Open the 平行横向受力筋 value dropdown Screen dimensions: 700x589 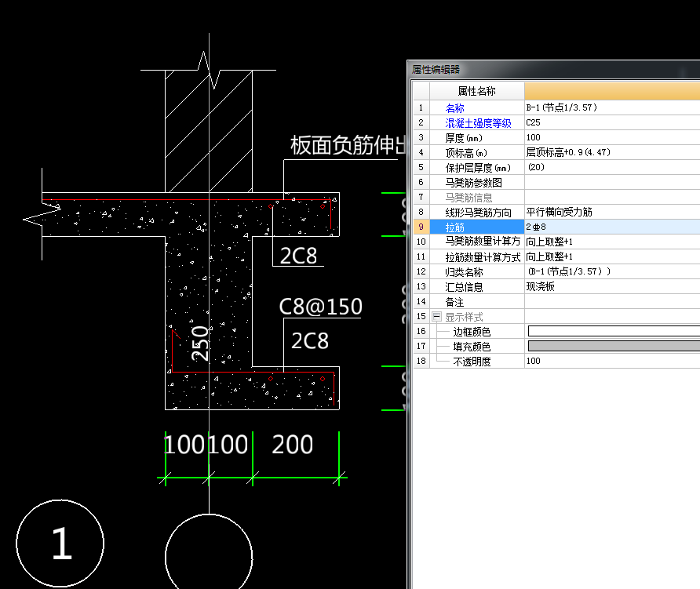612,212
